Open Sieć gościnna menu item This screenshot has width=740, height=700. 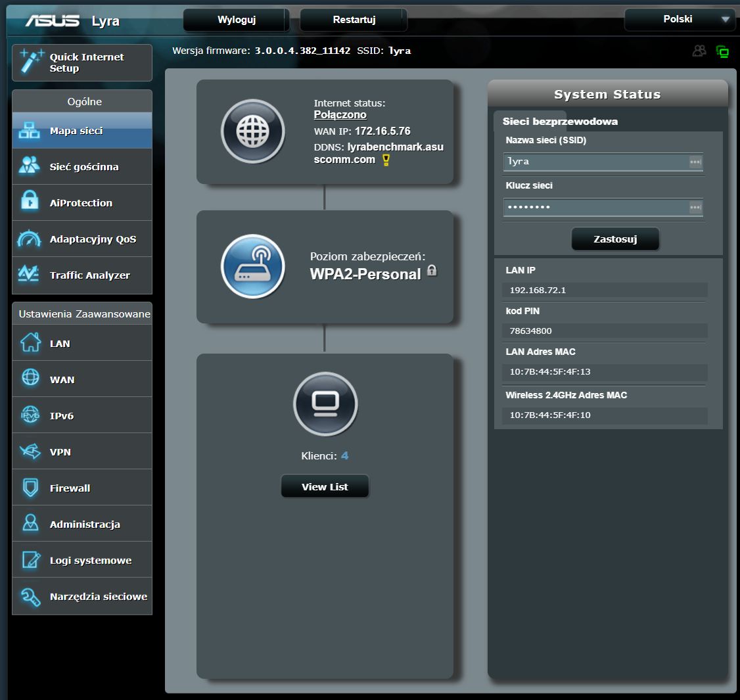[82, 167]
